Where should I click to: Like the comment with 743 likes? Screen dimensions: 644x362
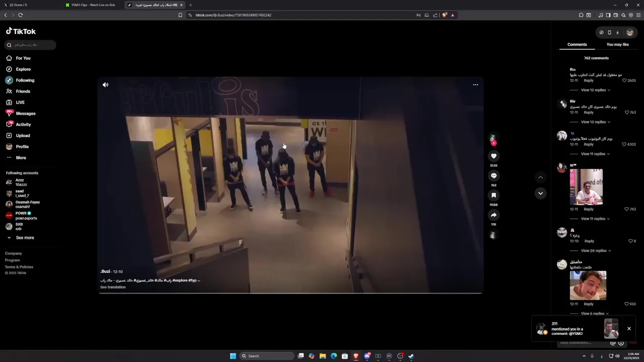626,209
